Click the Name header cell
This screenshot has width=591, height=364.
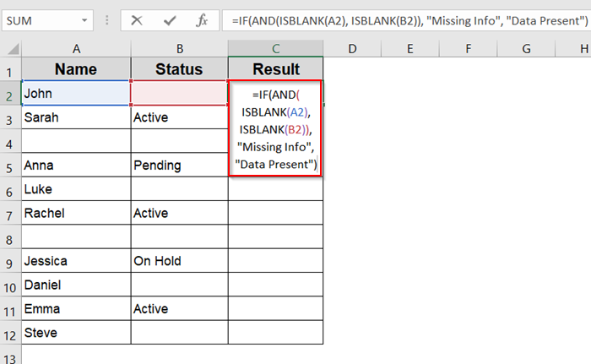[76, 69]
